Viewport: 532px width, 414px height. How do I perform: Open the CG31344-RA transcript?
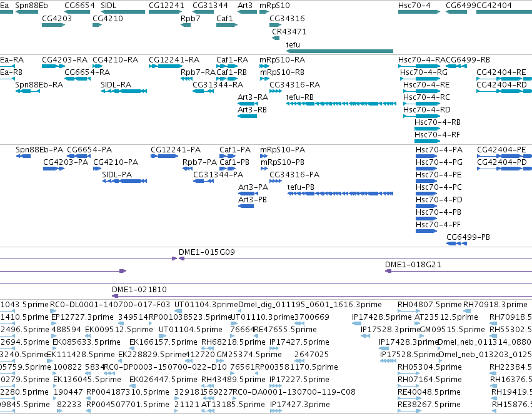[203, 91]
